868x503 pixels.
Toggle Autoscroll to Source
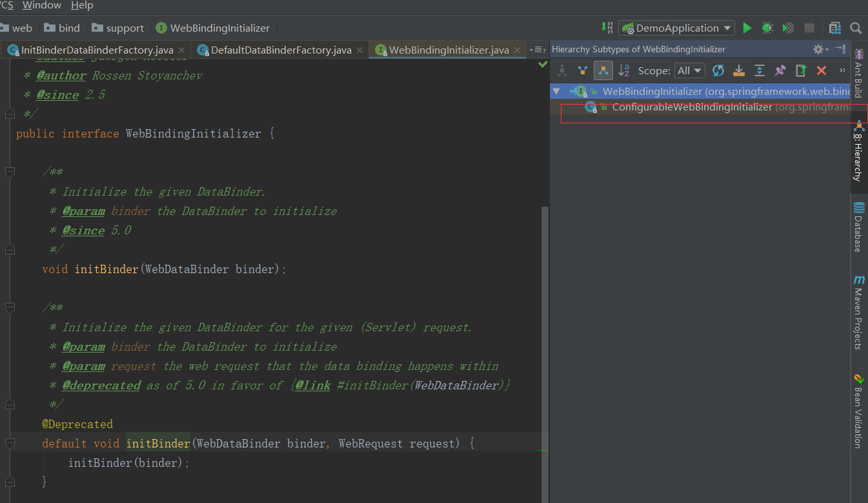(739, 70)
